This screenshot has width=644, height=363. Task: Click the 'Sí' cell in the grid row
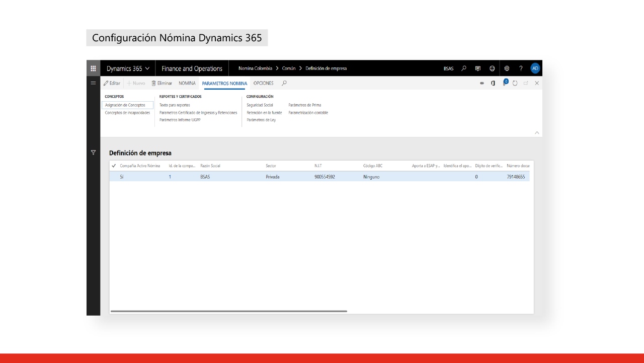121,177
